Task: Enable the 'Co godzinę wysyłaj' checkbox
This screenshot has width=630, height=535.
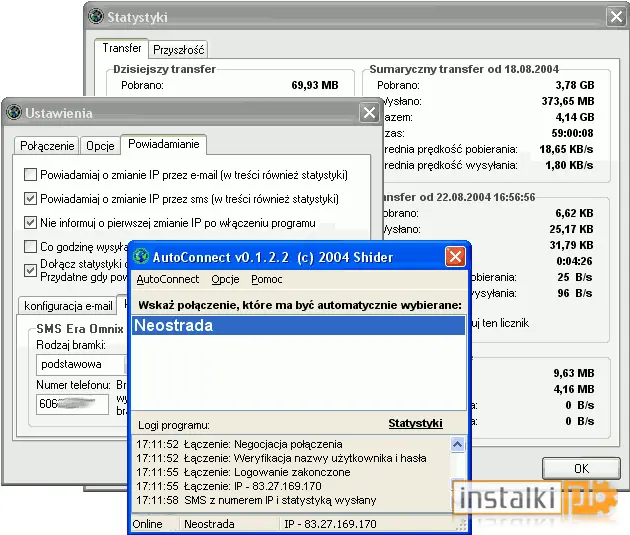Action: point(31,246)
